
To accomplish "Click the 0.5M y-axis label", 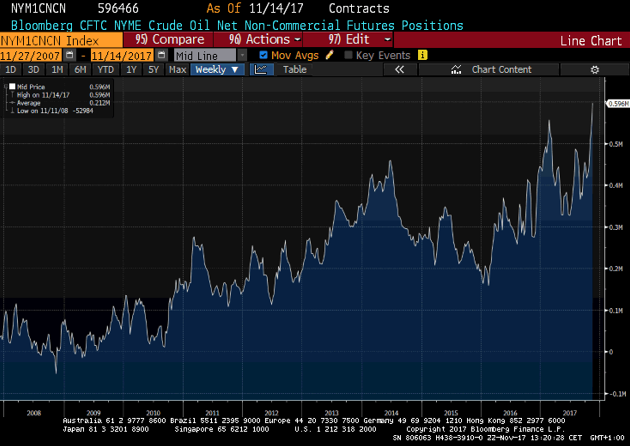I will (x=616, y=144).
